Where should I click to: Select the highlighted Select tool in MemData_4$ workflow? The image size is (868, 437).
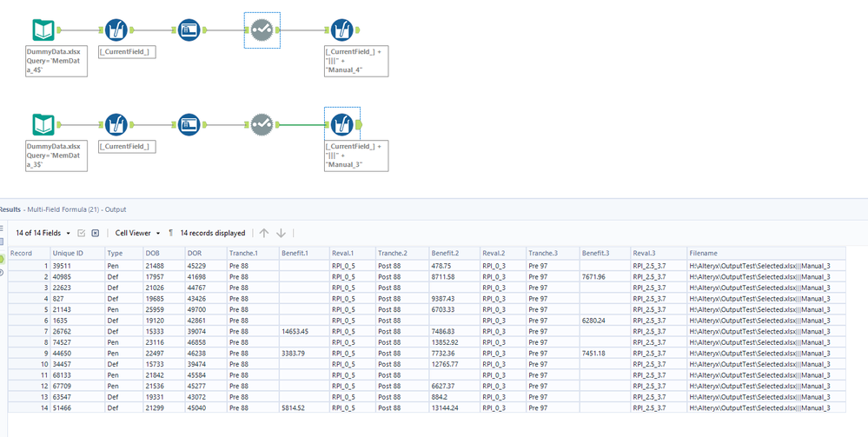[262, 30]
